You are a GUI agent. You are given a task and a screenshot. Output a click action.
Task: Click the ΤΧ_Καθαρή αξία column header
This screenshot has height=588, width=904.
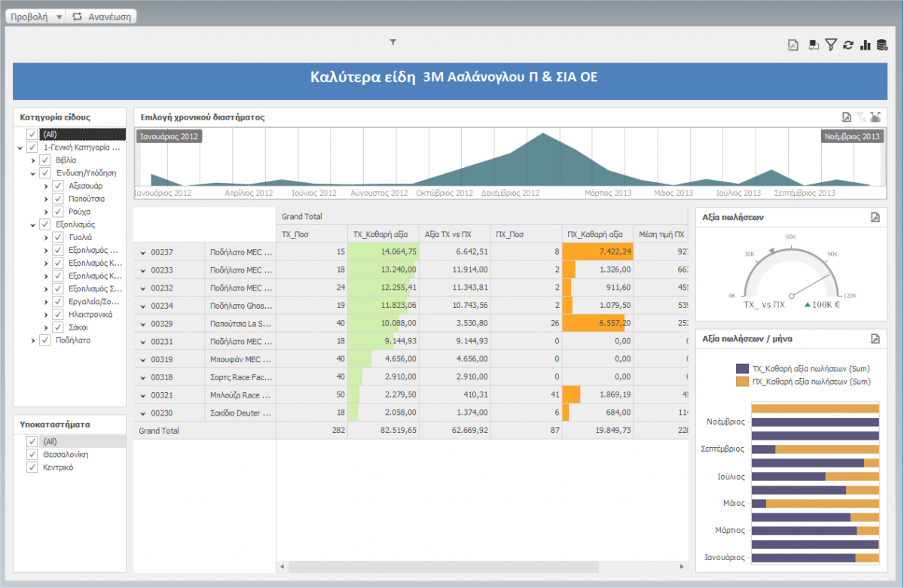tap(383, 234)
